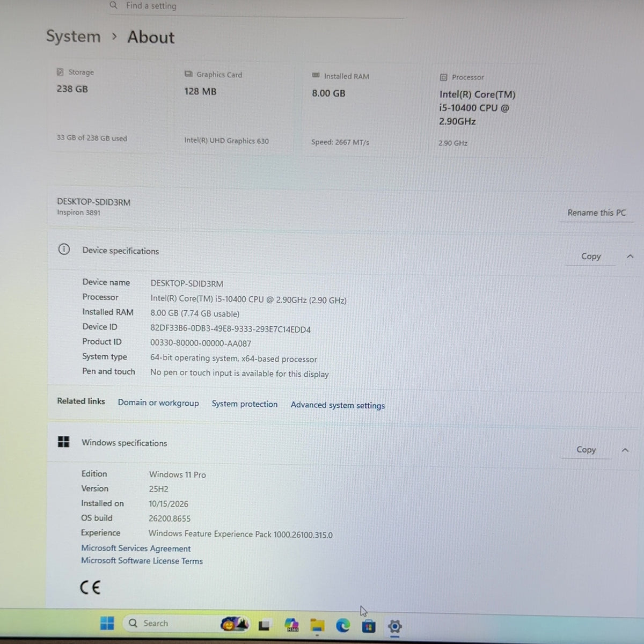Copy the Windows specifications

586,450
